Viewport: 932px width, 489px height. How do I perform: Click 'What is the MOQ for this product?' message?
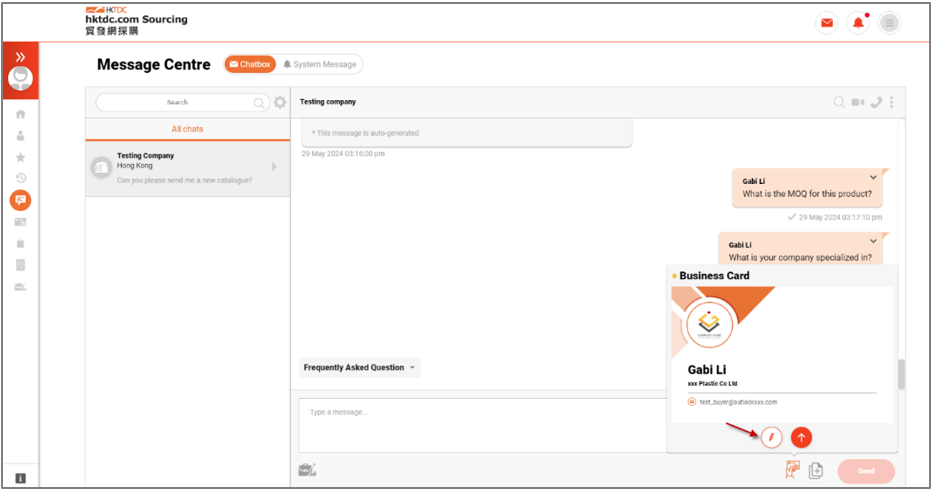(x=807, y=194)
